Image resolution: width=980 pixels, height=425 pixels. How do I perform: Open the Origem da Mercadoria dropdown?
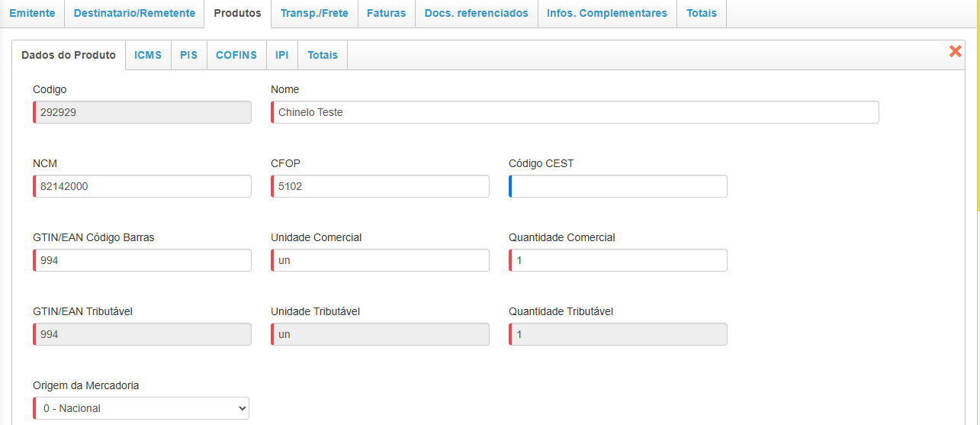pyautogui.click(x=141, y=408)
